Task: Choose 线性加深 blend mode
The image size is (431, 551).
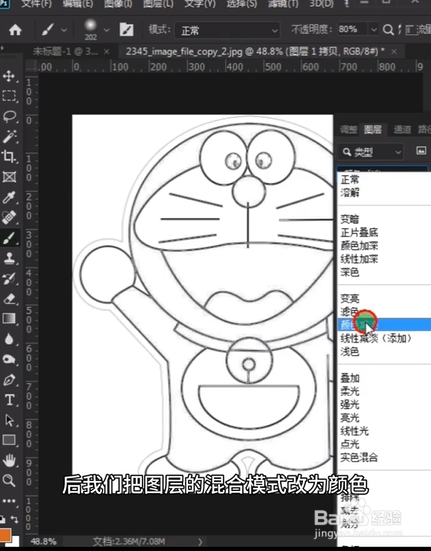Action: click(384, 259)
